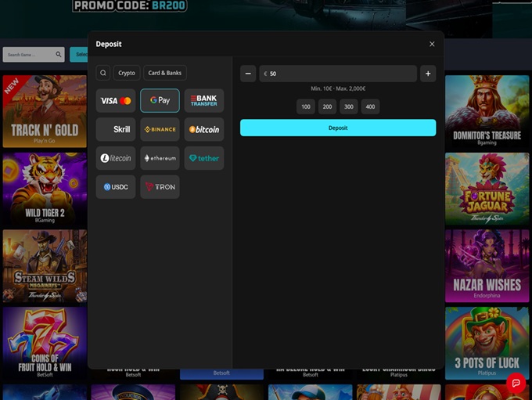Screen dimensions: 532x400
Task: Select litecoin payment option
Action: tap(116, 158)
